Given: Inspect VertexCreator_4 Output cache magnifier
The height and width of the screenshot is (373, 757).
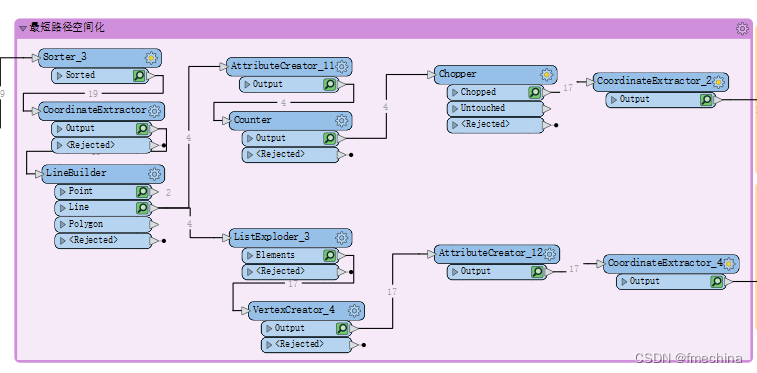Looking at the screenshot, I should point(342,329).
